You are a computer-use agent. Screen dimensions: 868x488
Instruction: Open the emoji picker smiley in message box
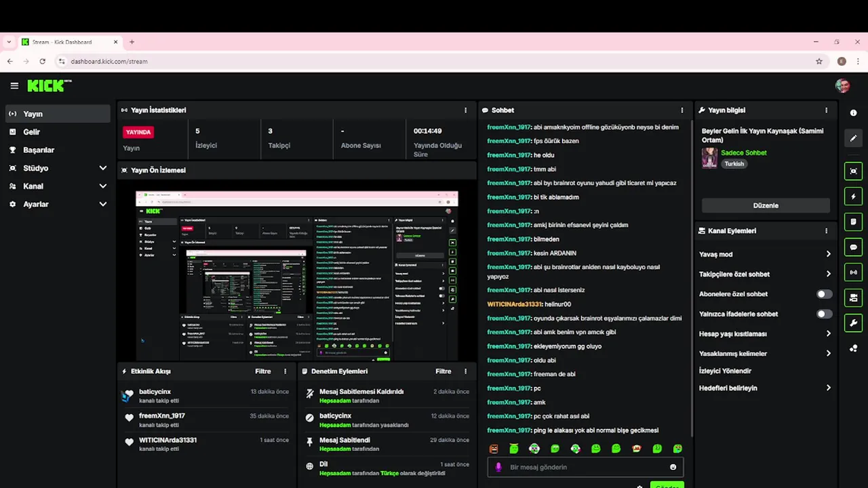[673, 467]
